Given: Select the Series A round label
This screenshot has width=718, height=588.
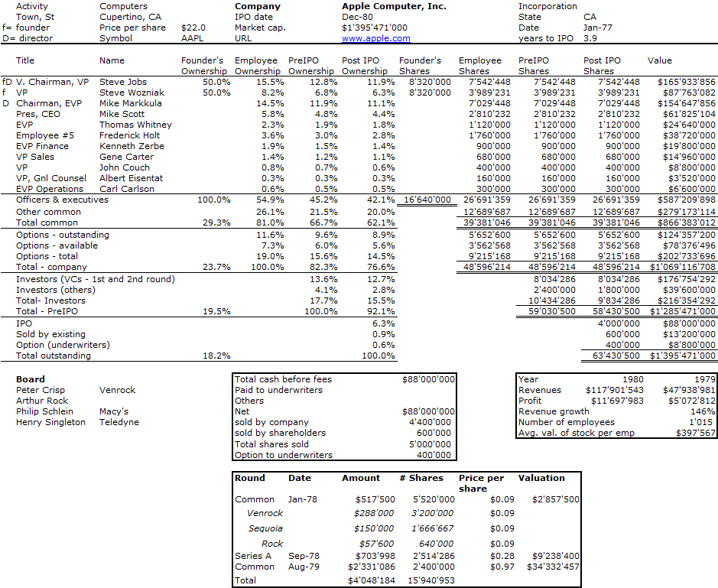Looking at the screenshot, I should pos(253,556).
